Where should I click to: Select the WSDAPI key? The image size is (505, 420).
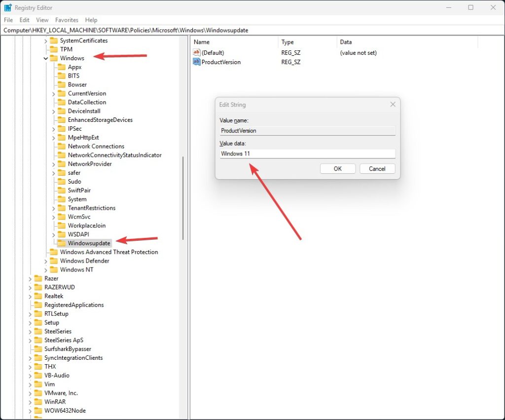click(x=78, y=234)
